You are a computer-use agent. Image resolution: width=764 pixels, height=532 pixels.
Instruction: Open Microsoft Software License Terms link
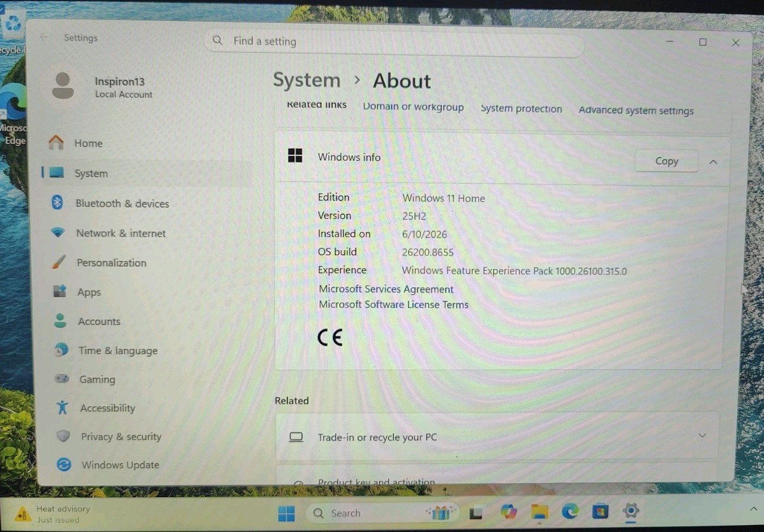pos(394,304)
